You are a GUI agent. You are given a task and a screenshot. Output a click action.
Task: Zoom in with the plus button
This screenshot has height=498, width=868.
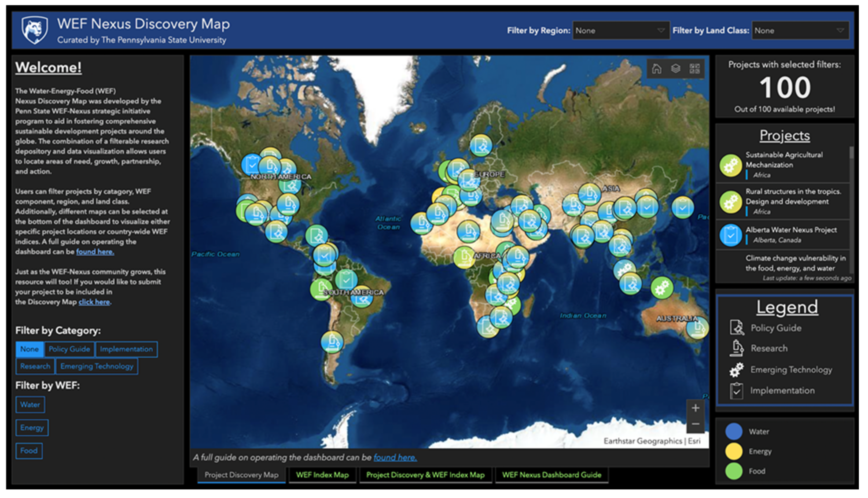click(695, 408)
